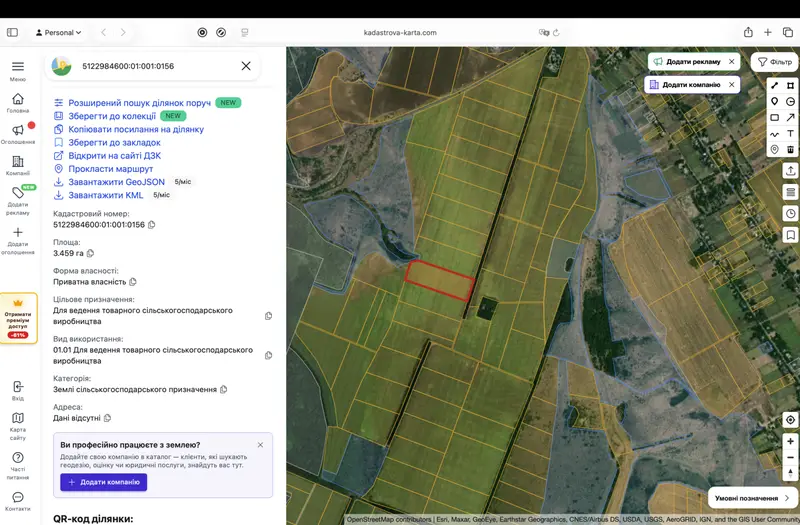
Task: Open the Personal profile dropdown
Action: point(58,33)
